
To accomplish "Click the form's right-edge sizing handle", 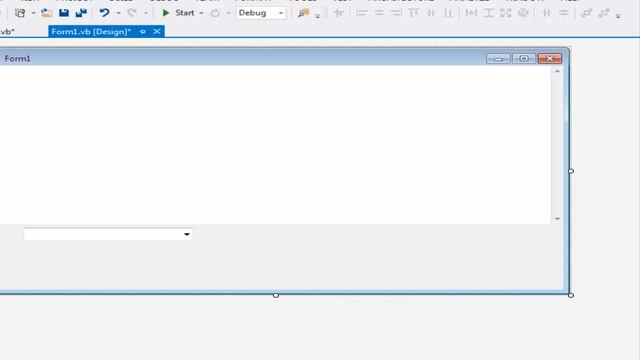I will 571,171.
